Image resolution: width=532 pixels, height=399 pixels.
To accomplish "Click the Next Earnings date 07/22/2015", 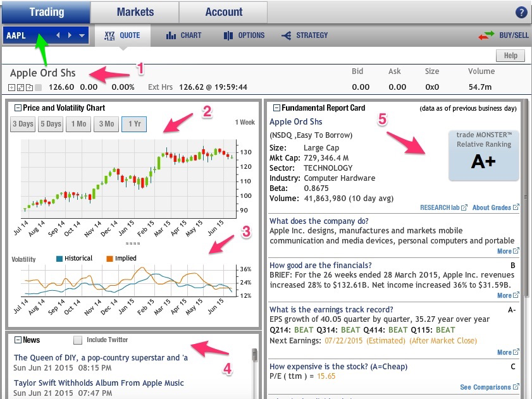I will click(x=343, y=341).
